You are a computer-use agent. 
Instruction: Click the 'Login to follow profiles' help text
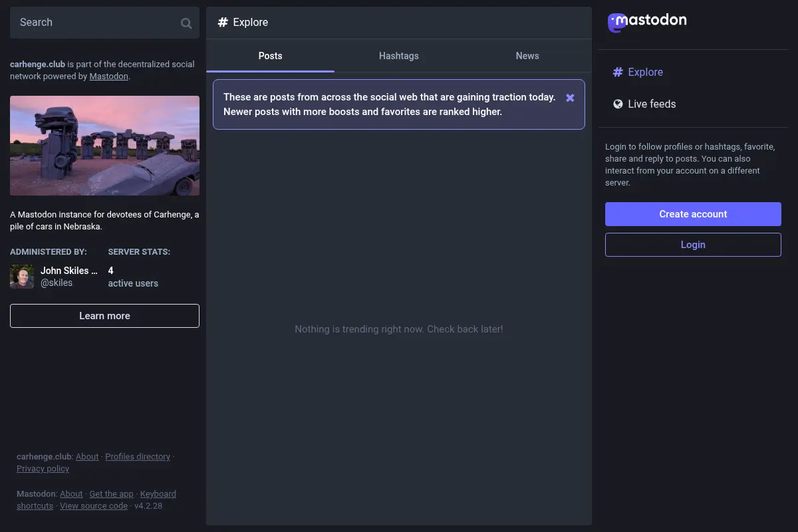pyautogui.click(x=690, y=164)
